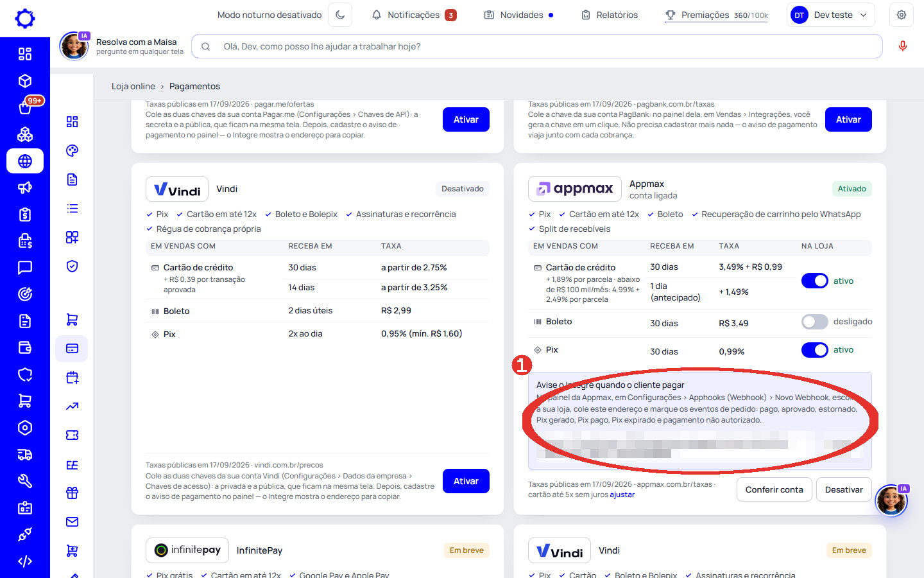Click the Maisa assistant search field
The image size is (924, 578).
click(537, 46)
